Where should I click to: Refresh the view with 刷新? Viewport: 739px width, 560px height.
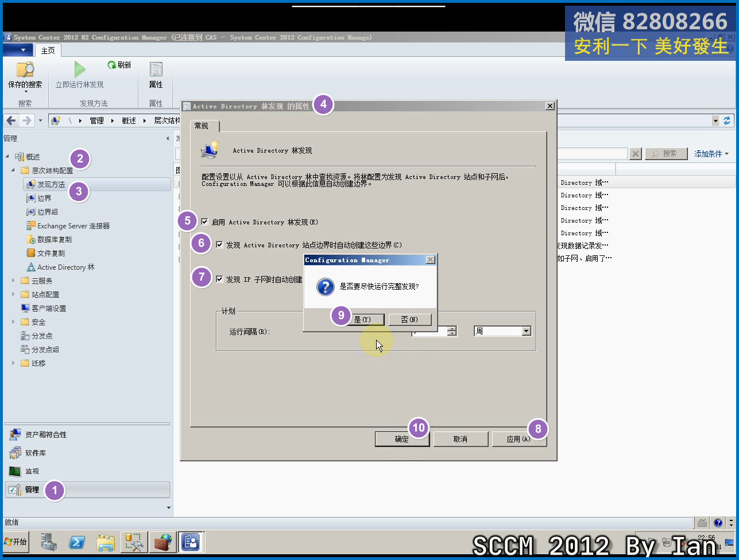[x=119, y=65]
